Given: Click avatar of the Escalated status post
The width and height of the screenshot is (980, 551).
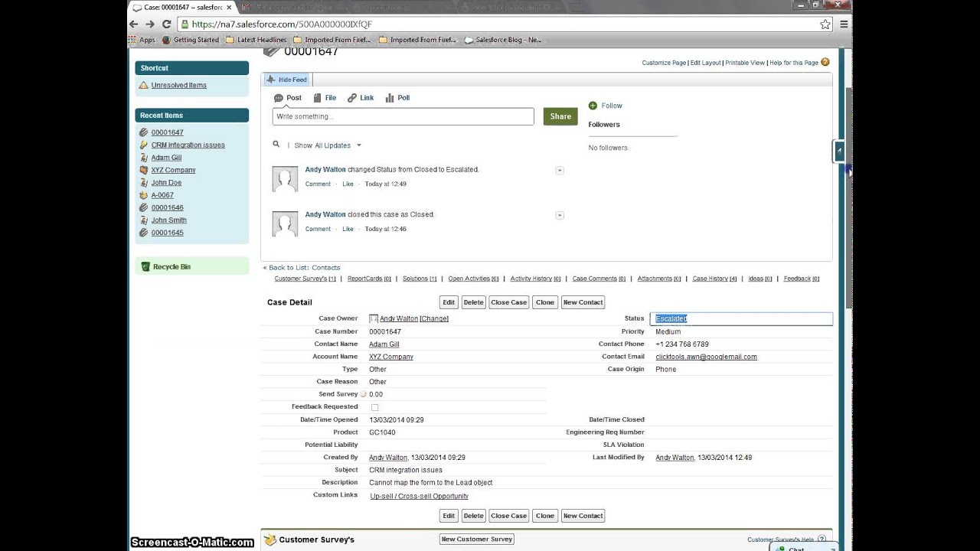Looking at the screenshot, I should pos(285,178).
